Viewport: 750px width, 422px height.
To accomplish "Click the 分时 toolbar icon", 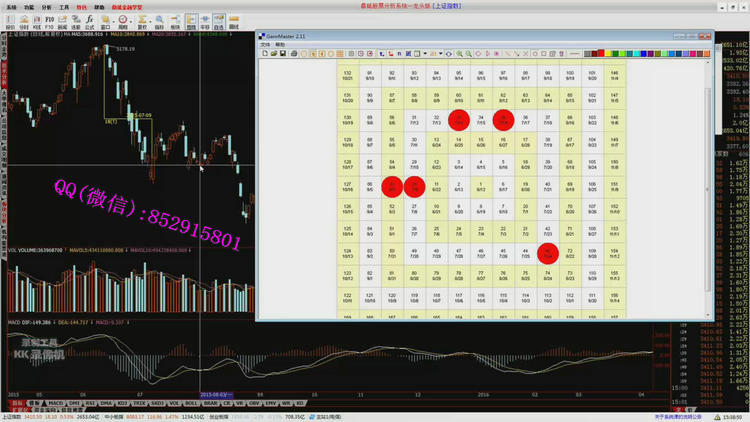I will tap(23, 22).
